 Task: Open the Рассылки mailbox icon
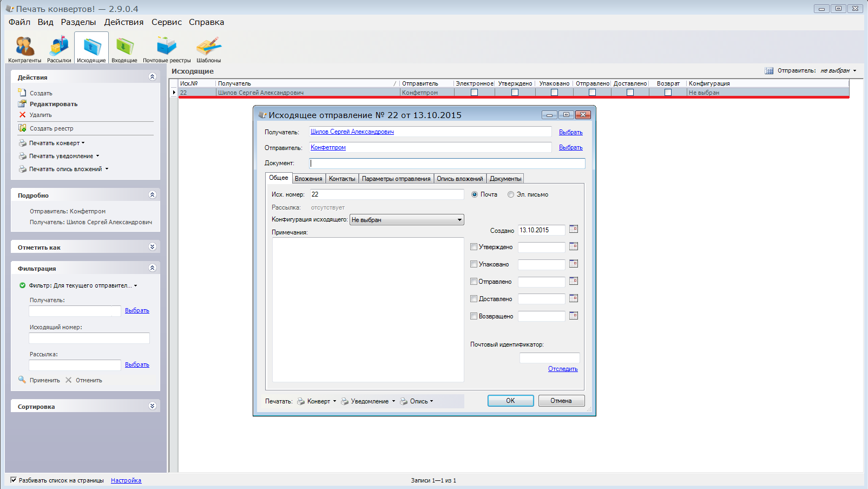59,47
